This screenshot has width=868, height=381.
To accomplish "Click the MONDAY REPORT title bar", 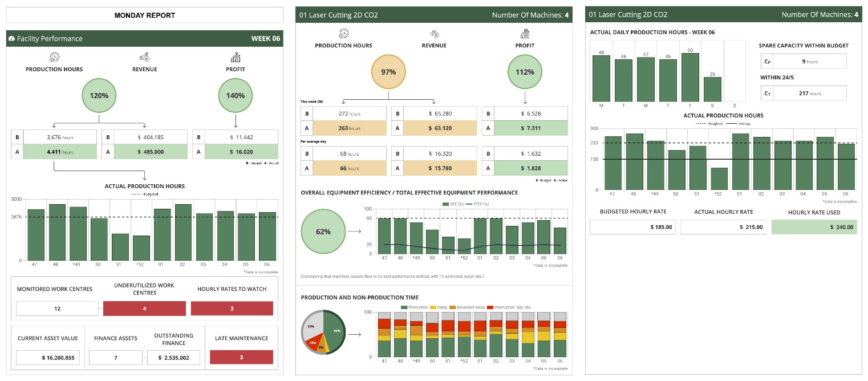I will (x=144, y=15).
